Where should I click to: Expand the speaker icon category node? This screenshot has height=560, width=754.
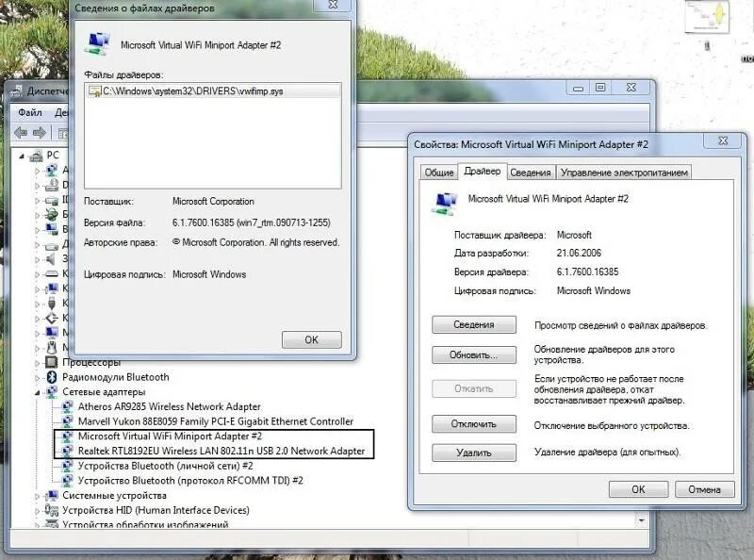[x=37, y=259]
